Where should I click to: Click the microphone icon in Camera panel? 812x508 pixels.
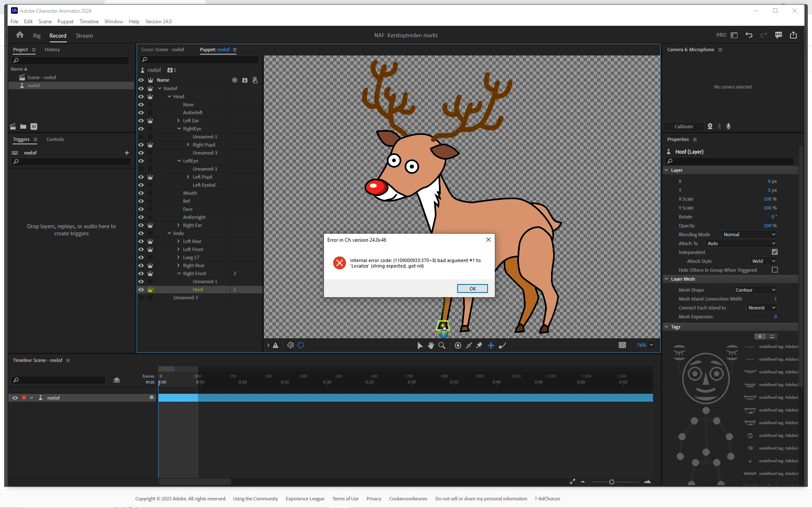(728, 126)
